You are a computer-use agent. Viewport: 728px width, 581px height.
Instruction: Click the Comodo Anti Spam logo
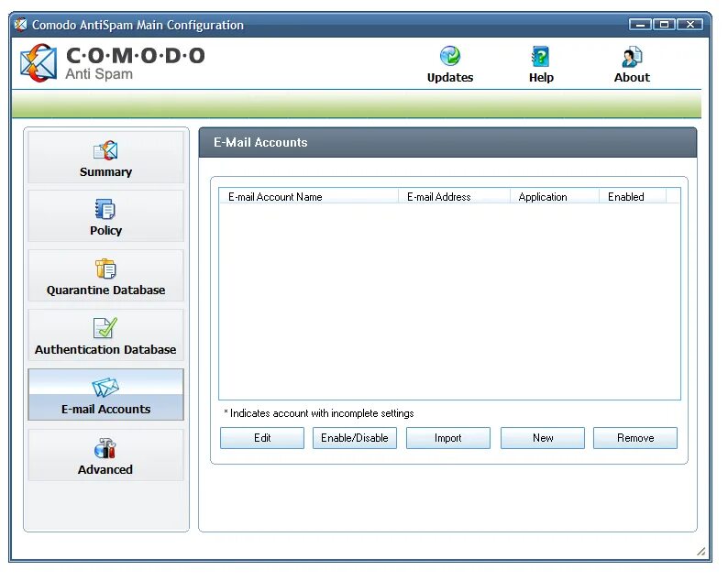pyautogui.click(x=113, y=63)
